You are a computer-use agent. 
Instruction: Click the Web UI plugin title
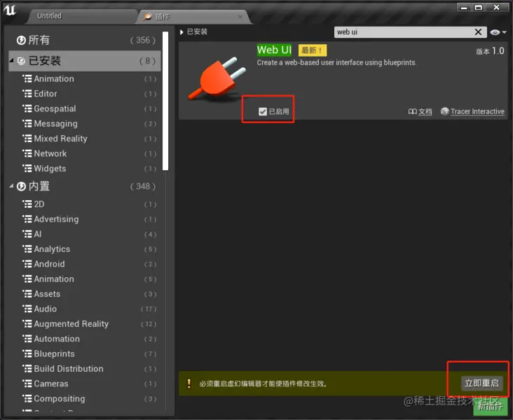[x=274, y=50]
